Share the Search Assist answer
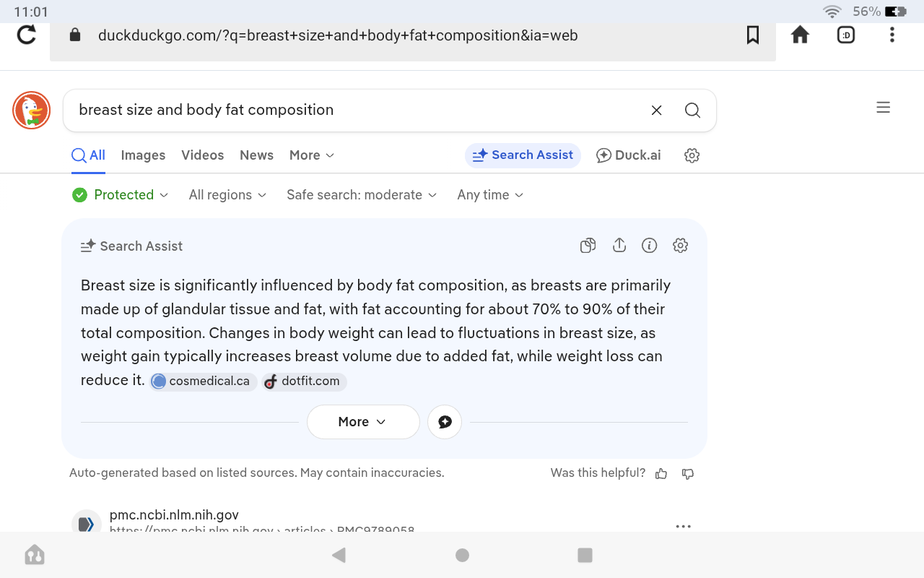The height and width of the screenshot is (578, 924). coord(619,246)
